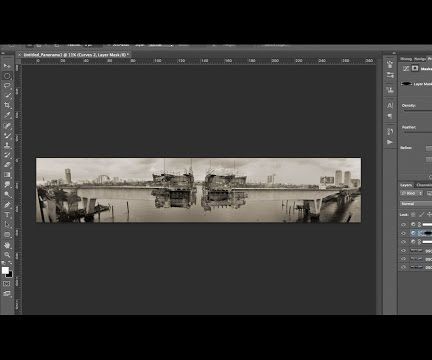Click the Curves adjustment icon in Properties
The image size is (432, 360).
[406, 68]
